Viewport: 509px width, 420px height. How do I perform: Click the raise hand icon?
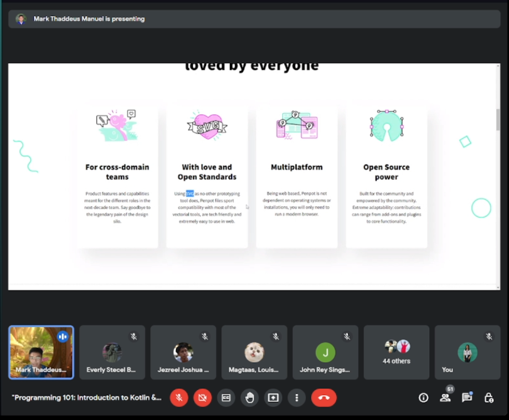250,398
